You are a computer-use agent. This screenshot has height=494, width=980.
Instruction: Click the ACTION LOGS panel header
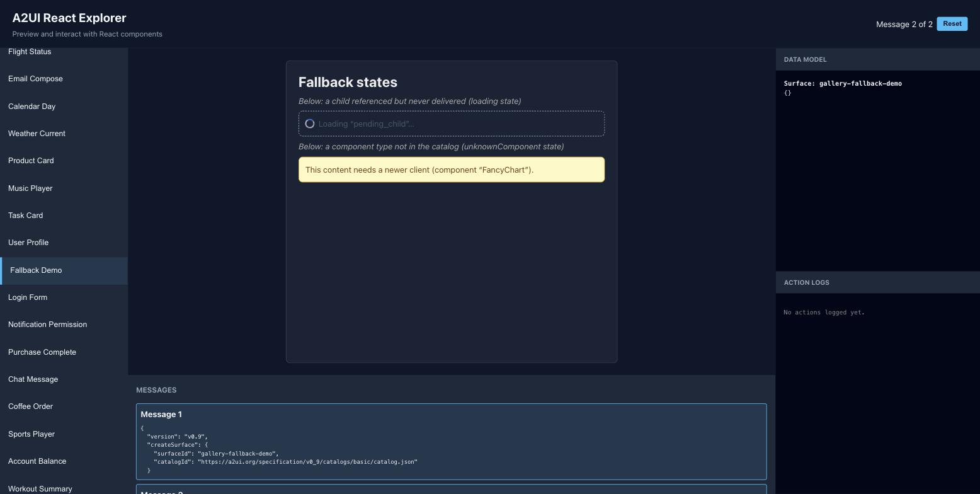(878, 282)
